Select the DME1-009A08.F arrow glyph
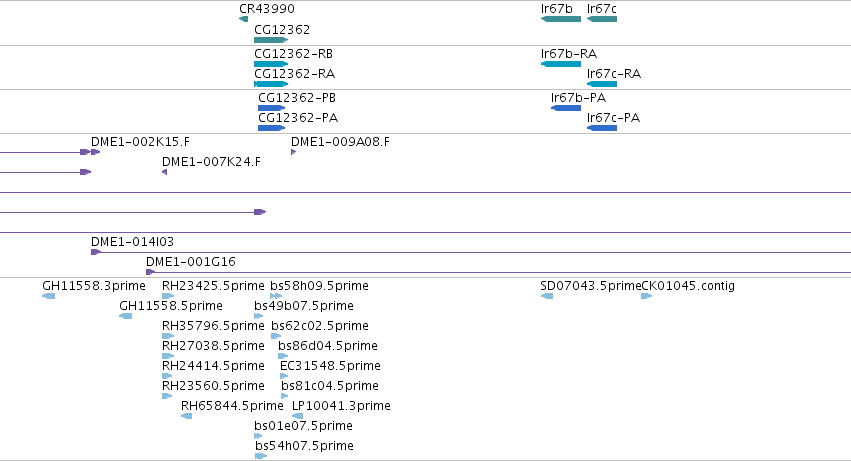Viewport: 851px width, 461px height. coord(294,152)
